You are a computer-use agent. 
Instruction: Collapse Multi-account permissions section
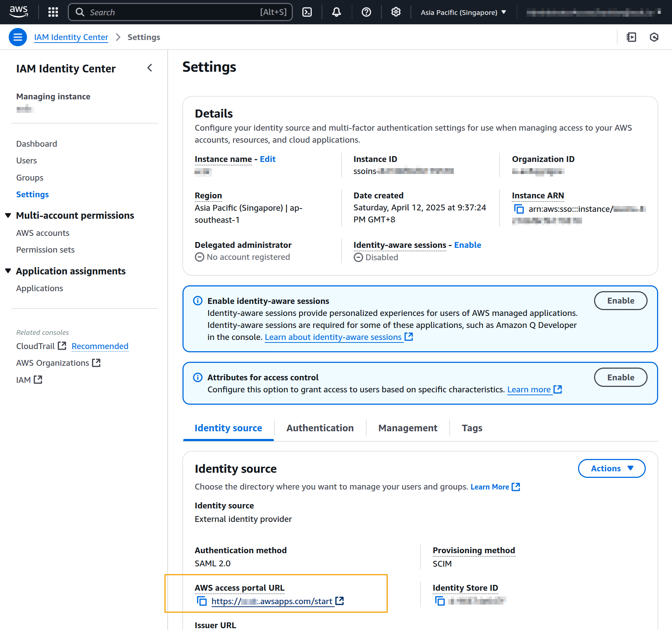(8, 215)
